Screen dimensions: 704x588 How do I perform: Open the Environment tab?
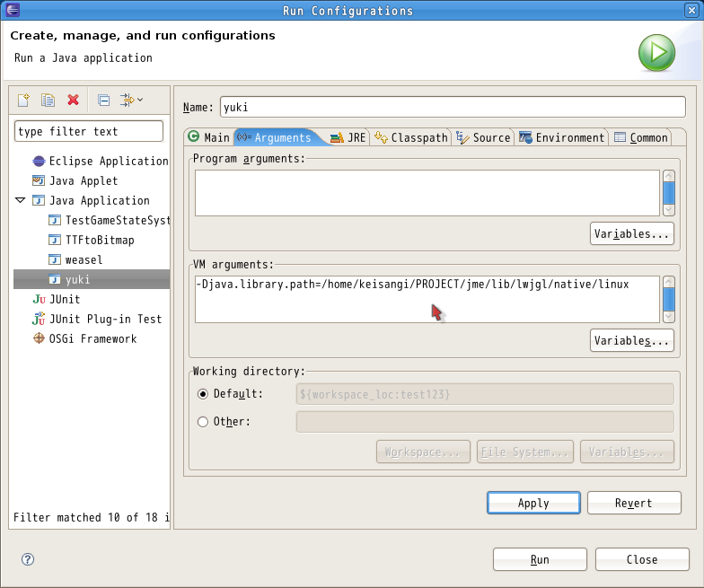[562, 137]
